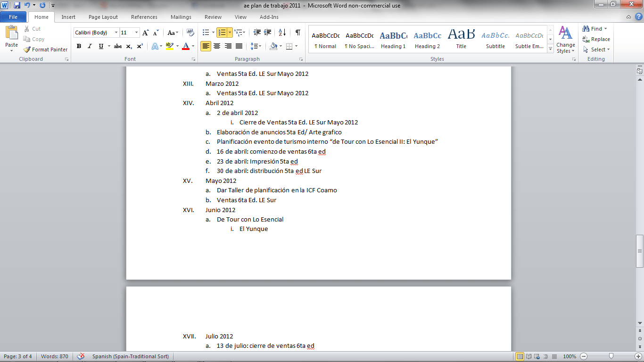
Task: Center-align the paragraph
Action: coord(217,46)
